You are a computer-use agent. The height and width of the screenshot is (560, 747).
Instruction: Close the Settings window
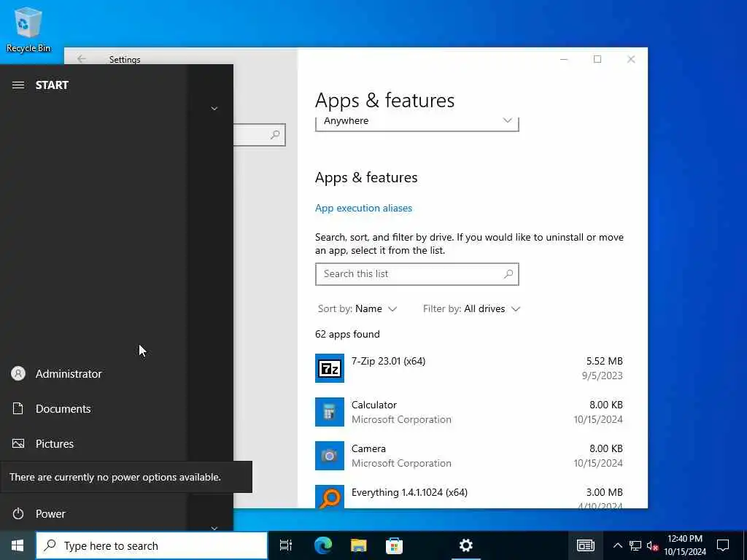pyautogui.click(x=631, y=59)
